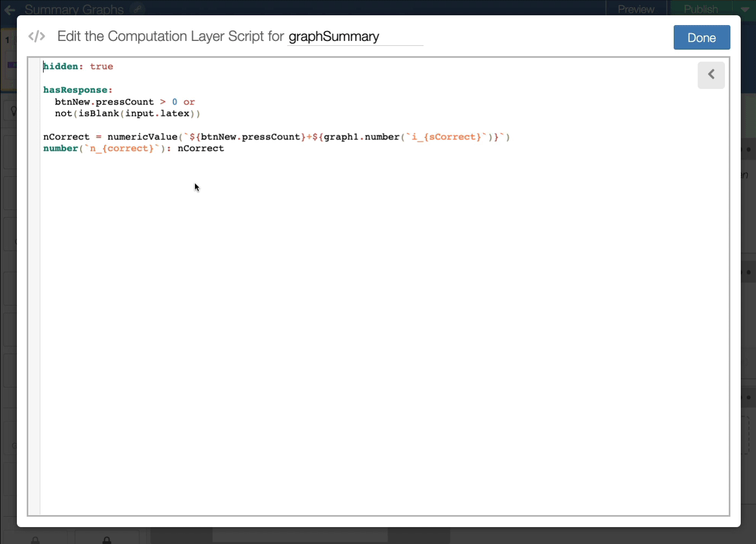Collapse the panel using the left-pointing chevron
The width and height of the screenshot is (756, 544).
tap(711, 75)
